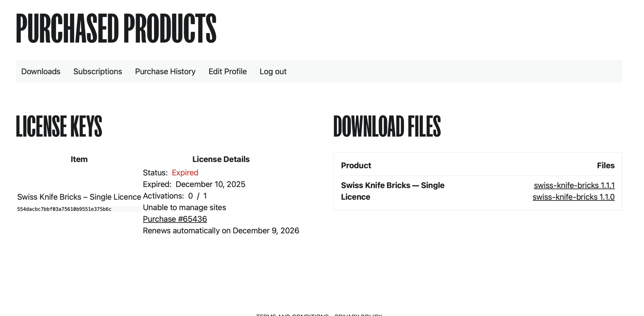Click the Log out link
The height and width of the screenshot is (316, 644).
click(273, 71)
